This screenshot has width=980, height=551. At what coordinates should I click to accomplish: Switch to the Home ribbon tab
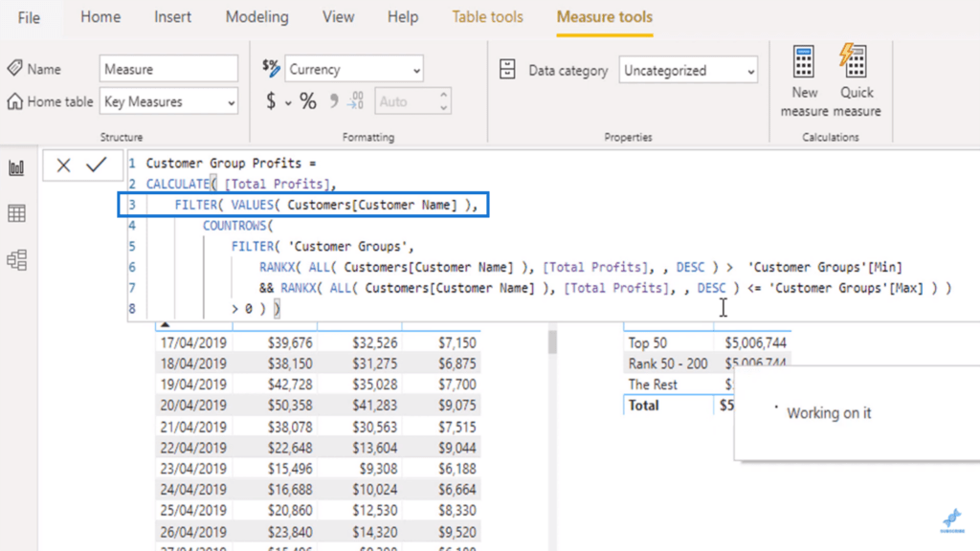[100, 17]
